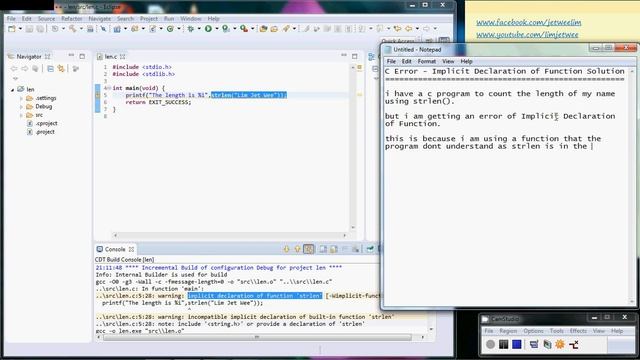Viewport: 640px width, 360px height.
Task: Click the Quick Access field in Eclipse
Action: (x=398, y=41)
